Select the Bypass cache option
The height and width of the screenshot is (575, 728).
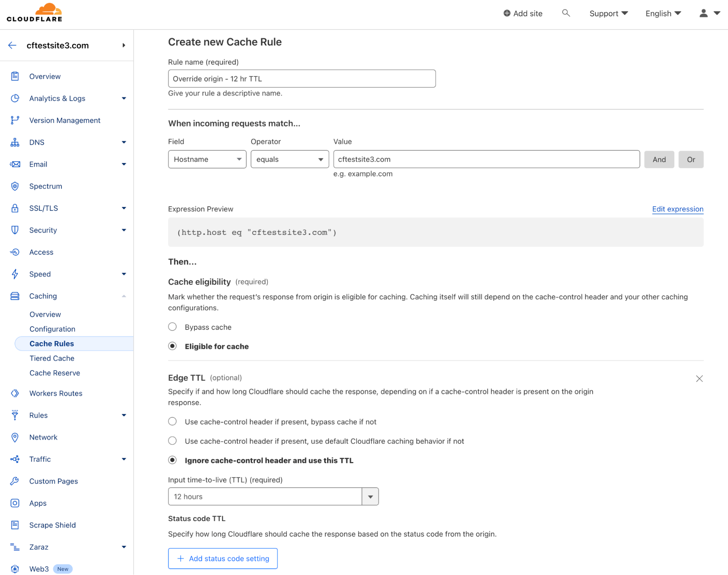[172, 326]
